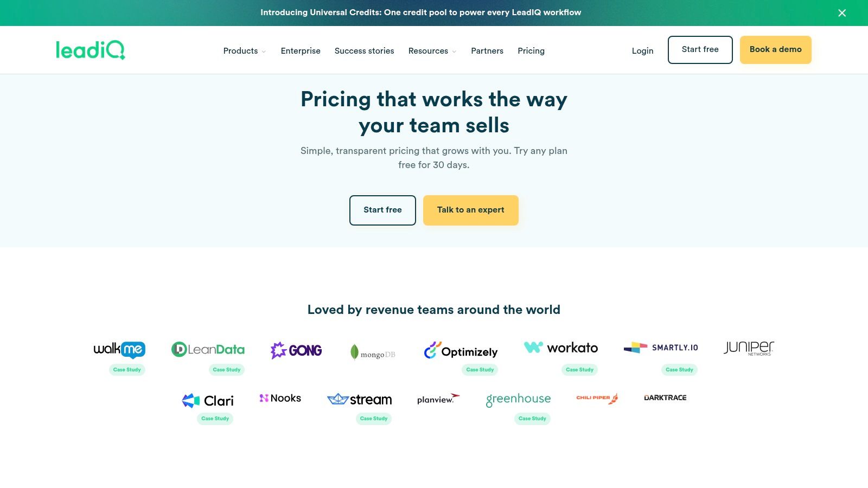
Task: Expand the Products dropdown menu
Action: point(245,51)
